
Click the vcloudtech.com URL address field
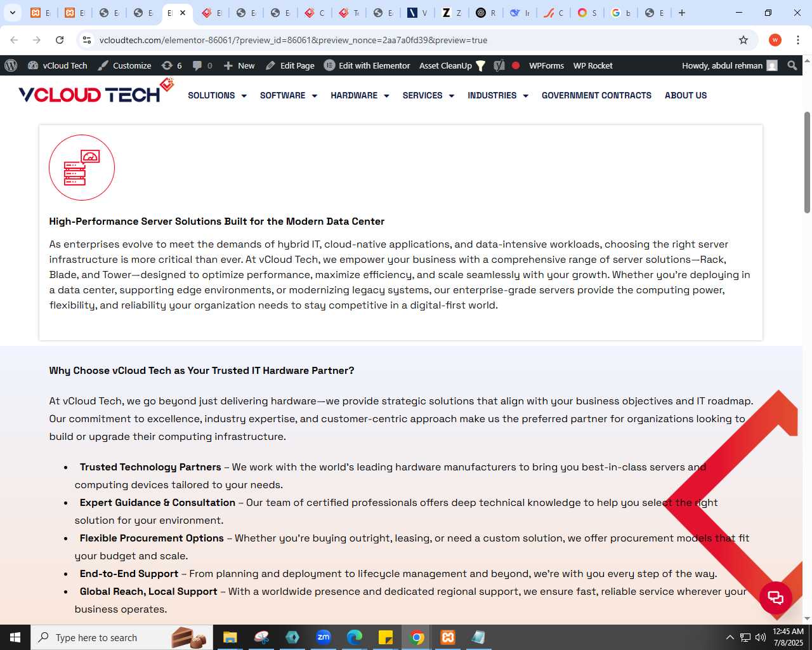[x=293, y=40]
